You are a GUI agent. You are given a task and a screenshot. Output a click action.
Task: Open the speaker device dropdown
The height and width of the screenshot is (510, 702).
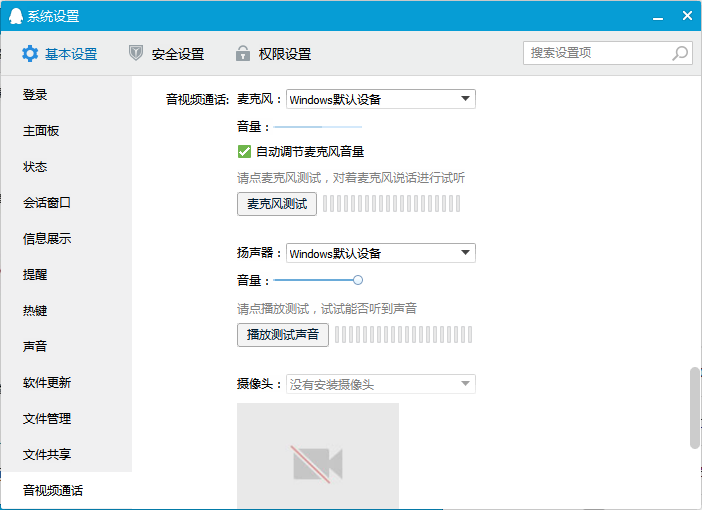pyautogui.click(x=380, y=253)
